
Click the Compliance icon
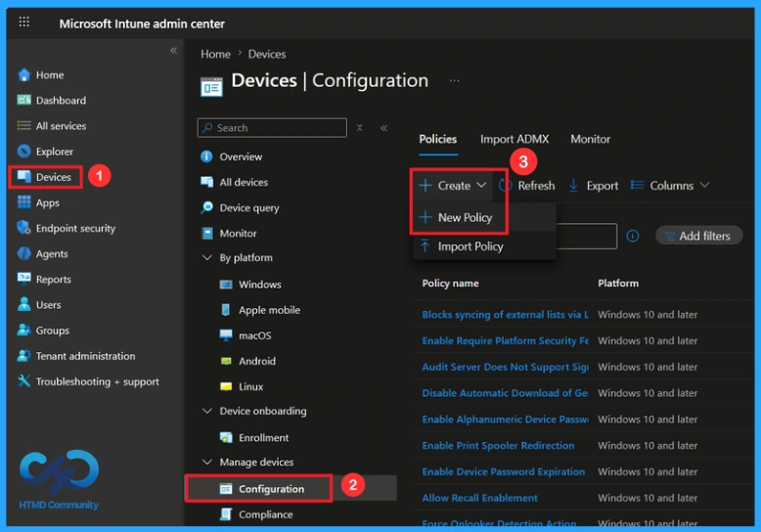226,514
